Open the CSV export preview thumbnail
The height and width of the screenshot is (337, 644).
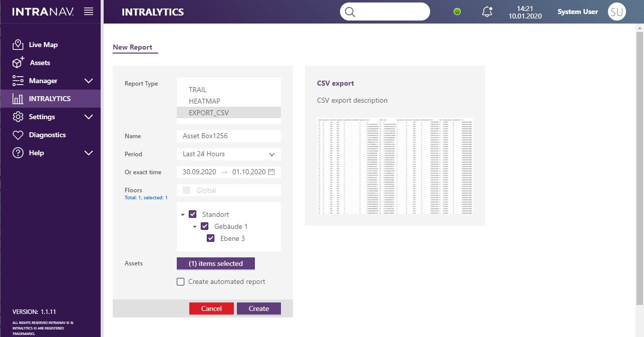395,166
